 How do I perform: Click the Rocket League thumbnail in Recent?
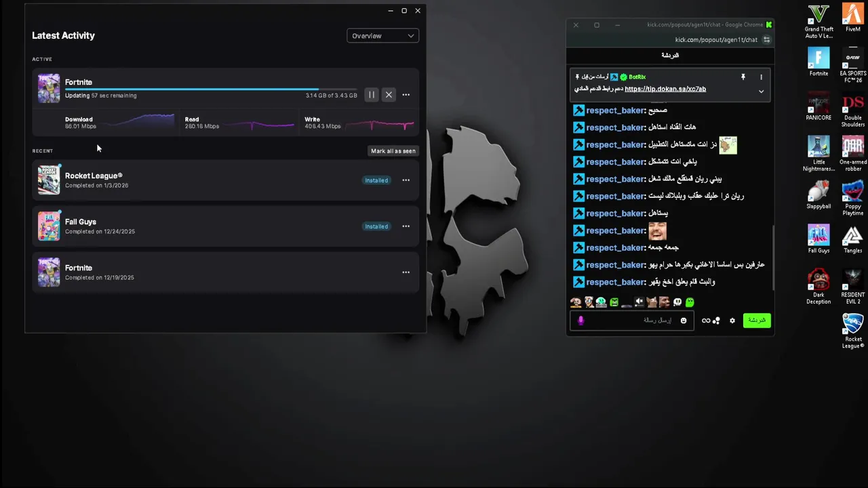[49, 180]
